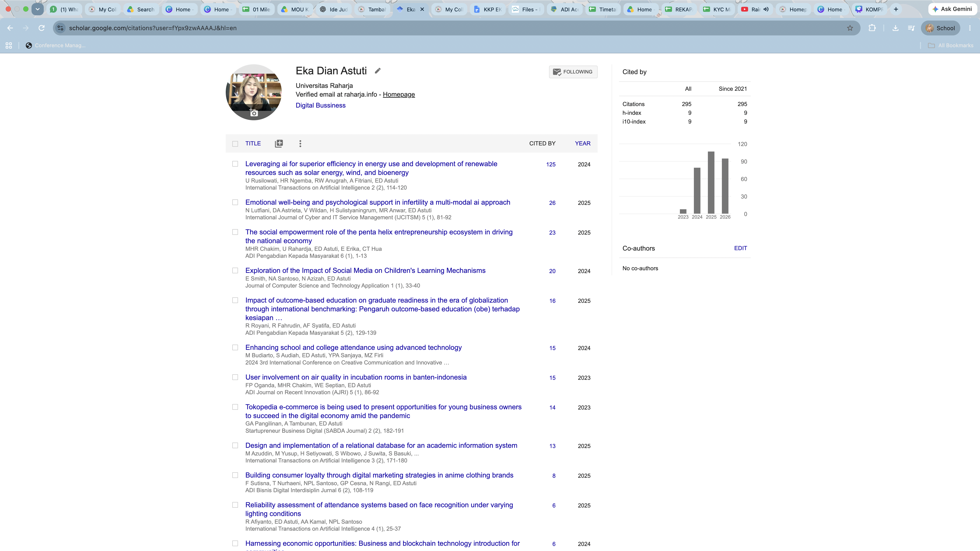Change profile photo via camera icon
The image size is (980, 551).
coord(254,113)
